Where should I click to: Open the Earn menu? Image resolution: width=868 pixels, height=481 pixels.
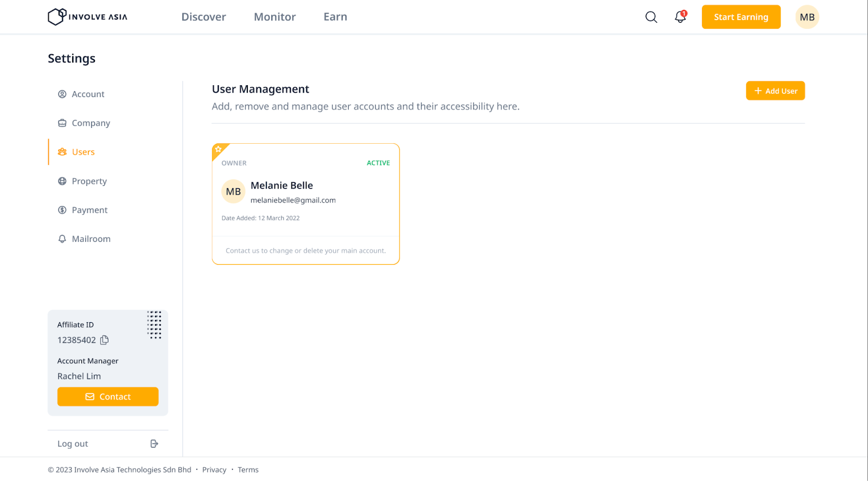pos(335,17)
